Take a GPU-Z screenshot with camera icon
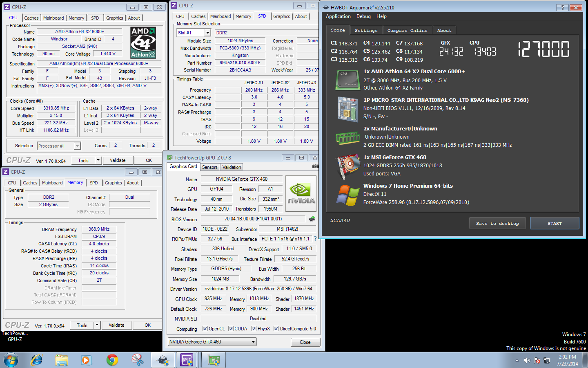Viewport: 588px width, 368px height. pos(315,166)
